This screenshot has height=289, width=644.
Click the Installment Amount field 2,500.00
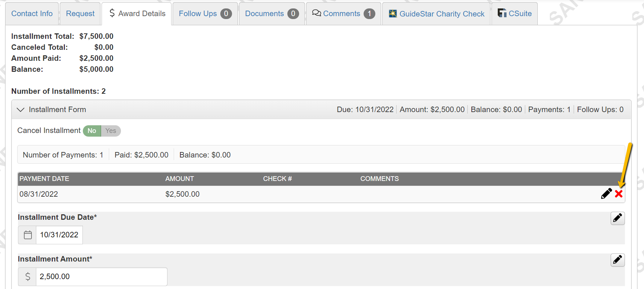(102, 277)
